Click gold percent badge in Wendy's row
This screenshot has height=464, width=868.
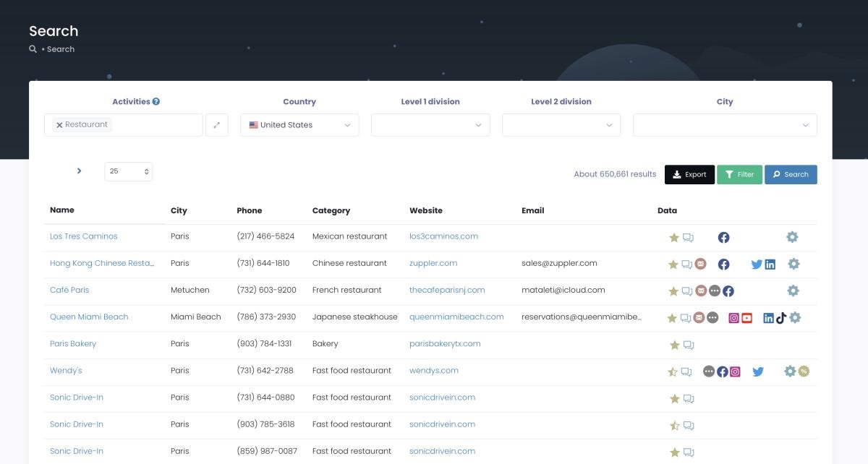[804, 371]
